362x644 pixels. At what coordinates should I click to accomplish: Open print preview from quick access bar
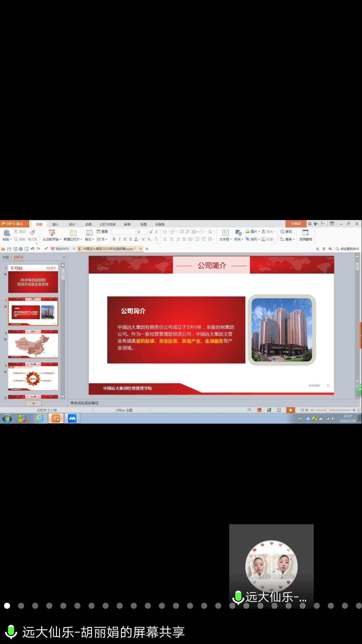[26, 249]
